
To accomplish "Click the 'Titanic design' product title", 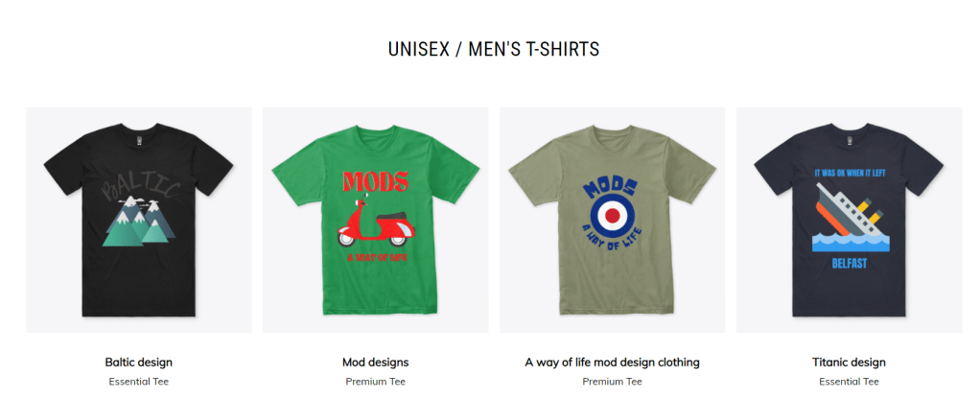I will (x=849, y=363).
